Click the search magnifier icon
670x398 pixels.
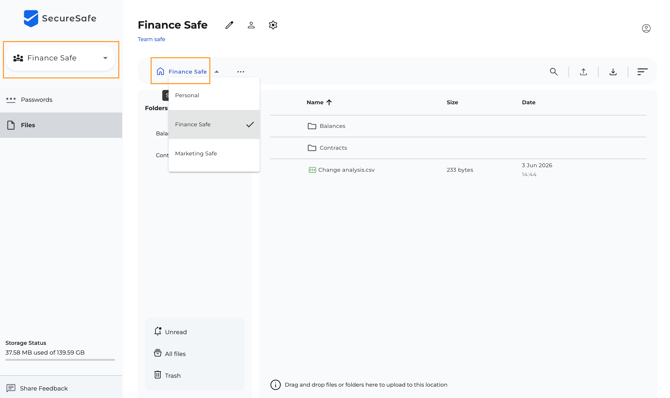pos(553,72)
